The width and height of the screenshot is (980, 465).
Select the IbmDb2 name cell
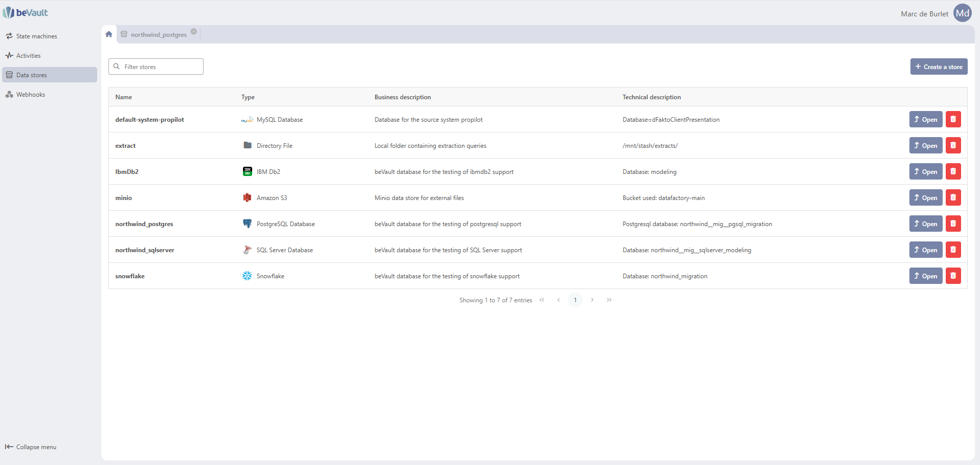click(x=127, y=172)
